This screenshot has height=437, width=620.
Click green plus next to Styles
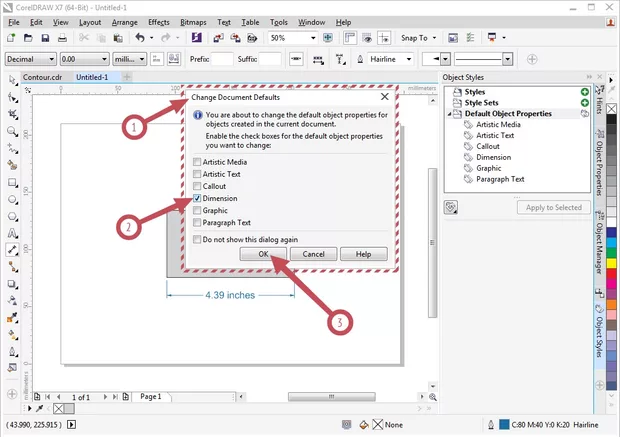584,92
